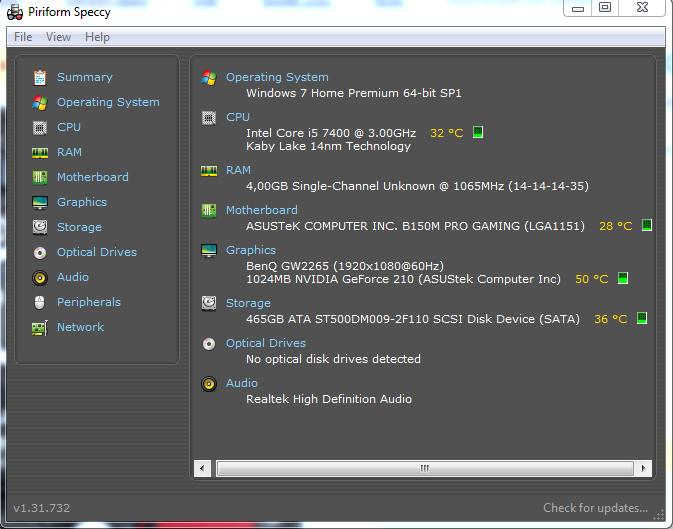Open the View menu

pos(58,37)
